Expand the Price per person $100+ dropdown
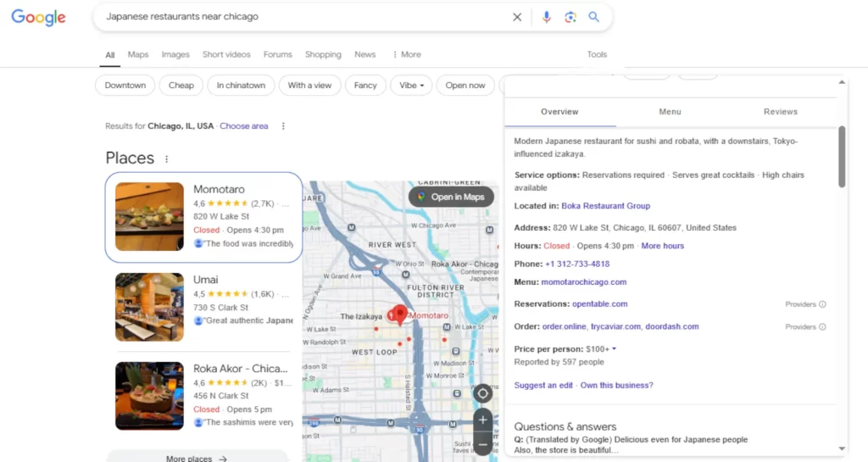 tap(601, 349)
